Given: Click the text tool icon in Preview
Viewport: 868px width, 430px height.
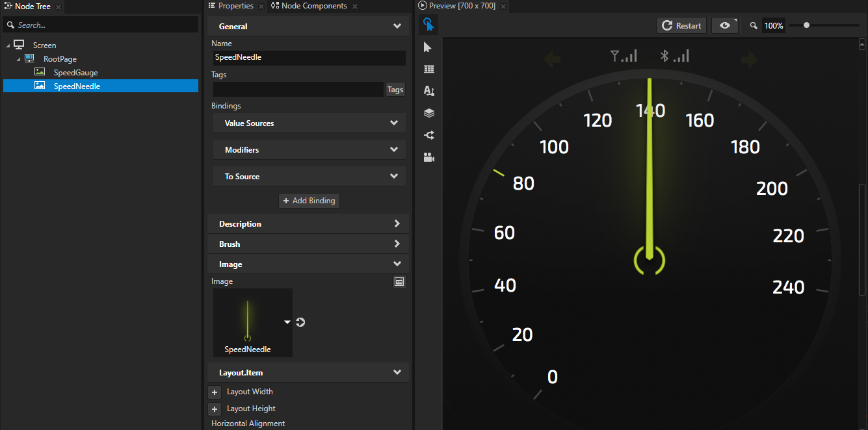Looking at the screenshot, I should (428, 91).
